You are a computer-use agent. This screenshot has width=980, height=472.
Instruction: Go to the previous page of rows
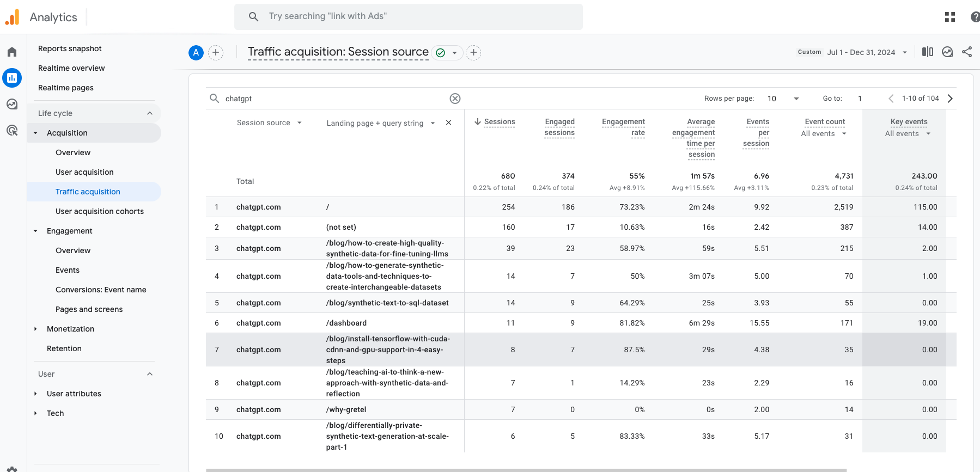pos(891,99)
